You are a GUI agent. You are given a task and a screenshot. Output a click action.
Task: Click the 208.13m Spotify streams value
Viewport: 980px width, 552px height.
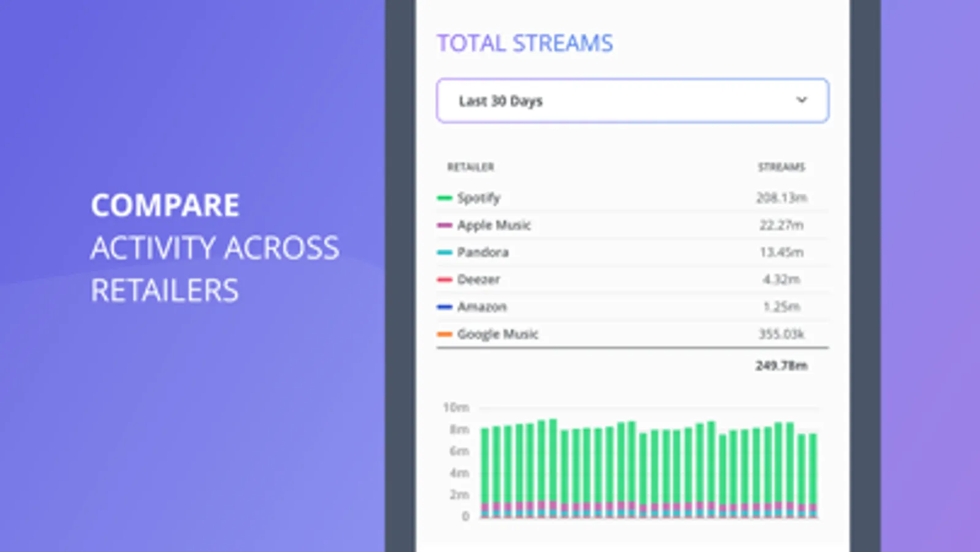click(x=781, y=197)
